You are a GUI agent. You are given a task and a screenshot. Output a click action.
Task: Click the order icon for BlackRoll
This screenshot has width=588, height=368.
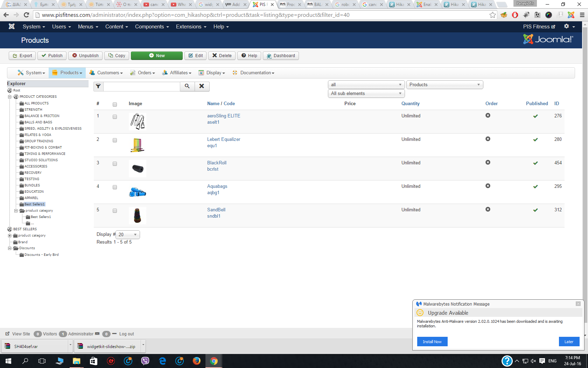click(x=488, y=162)
